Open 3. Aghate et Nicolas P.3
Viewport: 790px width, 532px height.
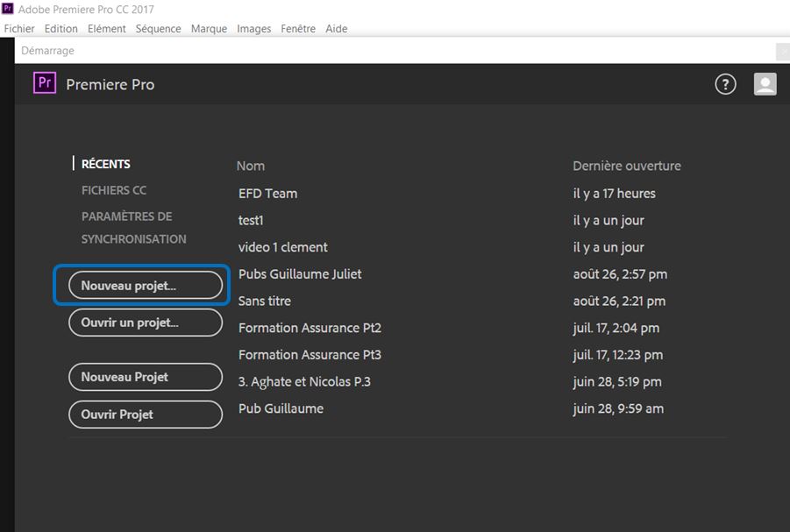(304, 381)
